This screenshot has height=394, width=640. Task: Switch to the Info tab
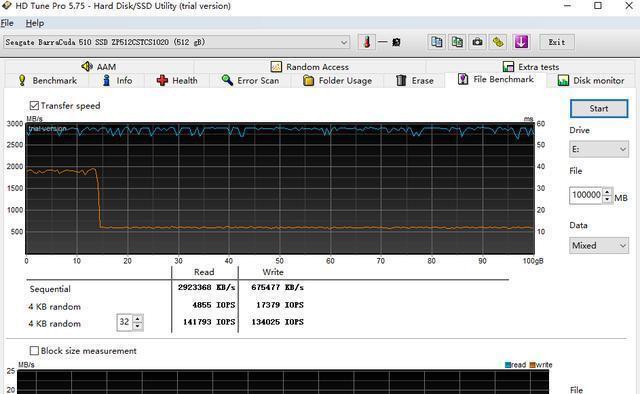[117, 80]
